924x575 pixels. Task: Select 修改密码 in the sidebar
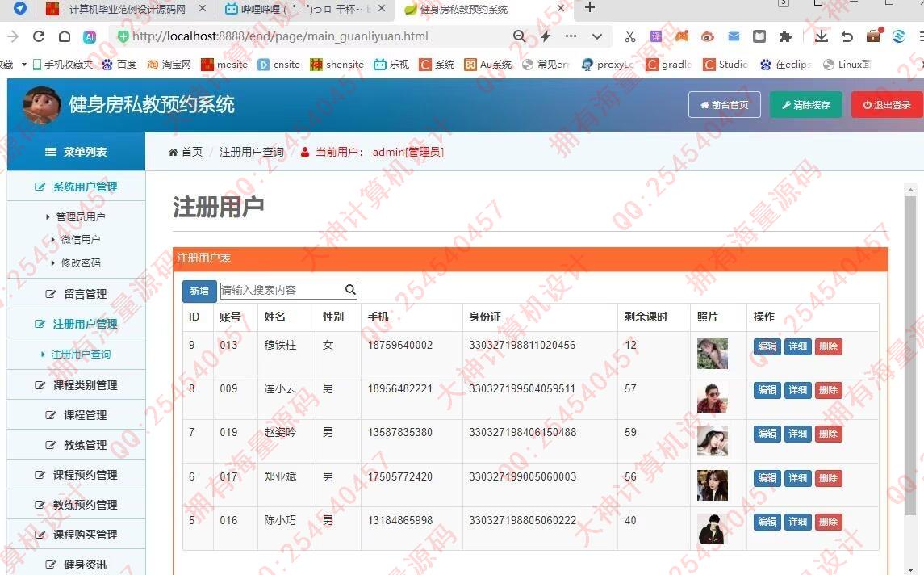pos(80,262)
